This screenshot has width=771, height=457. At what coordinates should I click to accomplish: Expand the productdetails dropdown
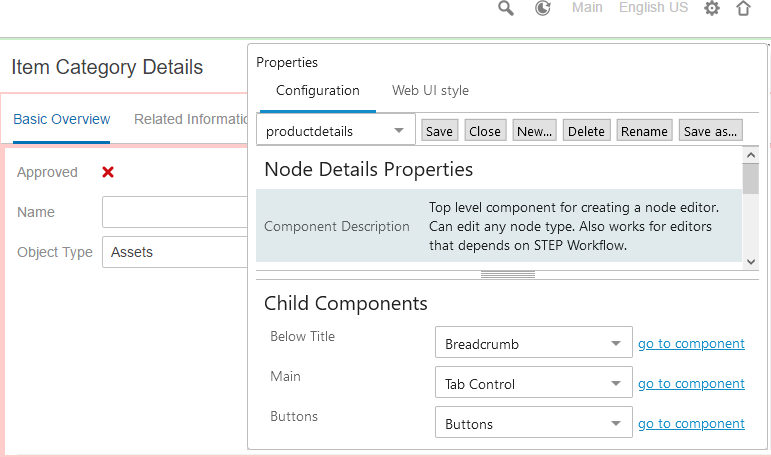pos(335,131)
